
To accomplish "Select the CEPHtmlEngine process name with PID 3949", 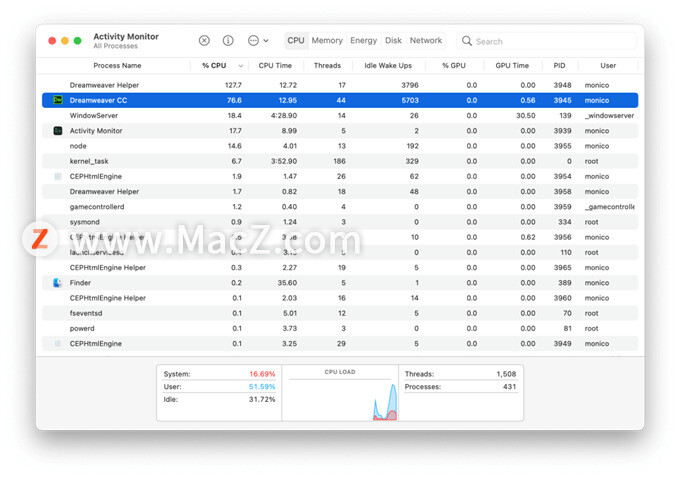I will click(95, 343).
